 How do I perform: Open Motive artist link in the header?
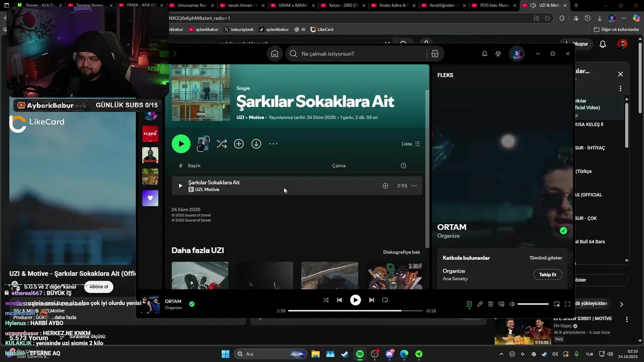[x=257, y=117]
